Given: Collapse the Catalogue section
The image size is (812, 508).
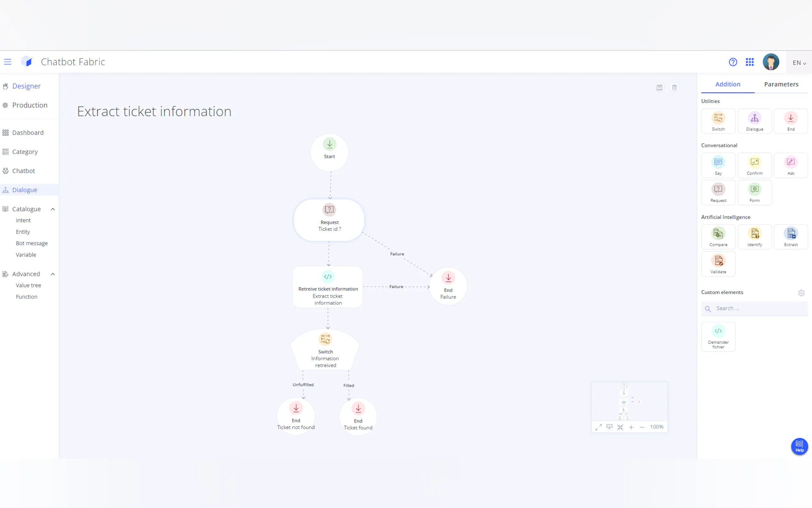Looking at the screenshot, I should tap(53, 209).
